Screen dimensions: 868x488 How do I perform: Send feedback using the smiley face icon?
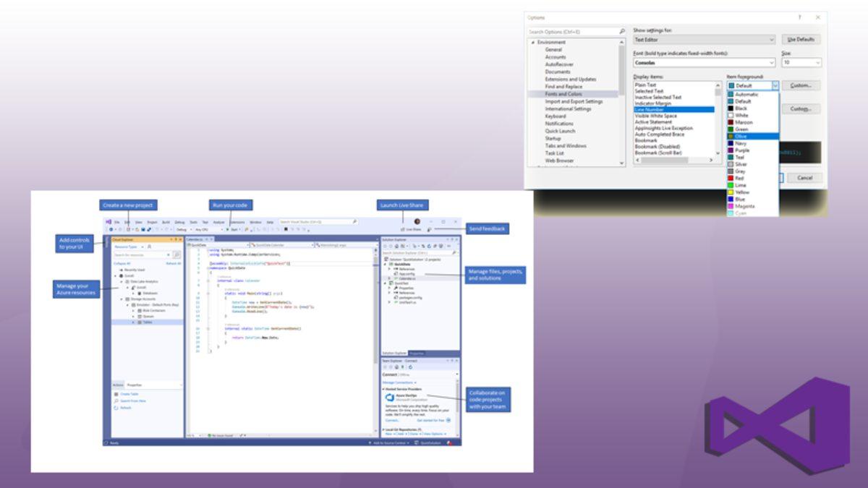point(430,229)
